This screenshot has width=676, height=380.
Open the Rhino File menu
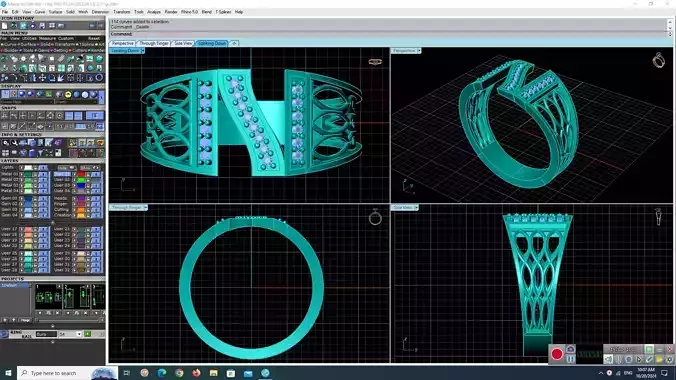click(5, 12)
